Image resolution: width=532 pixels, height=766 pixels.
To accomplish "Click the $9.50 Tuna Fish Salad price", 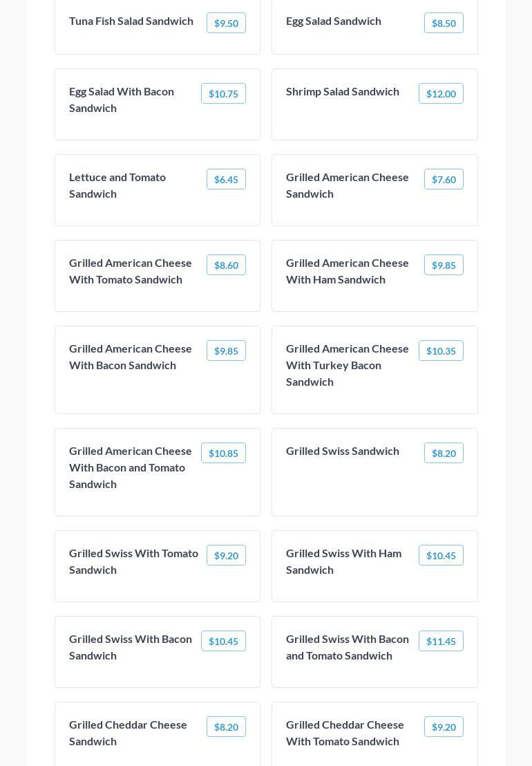I will pyautogui.click(x=226, y=23).
